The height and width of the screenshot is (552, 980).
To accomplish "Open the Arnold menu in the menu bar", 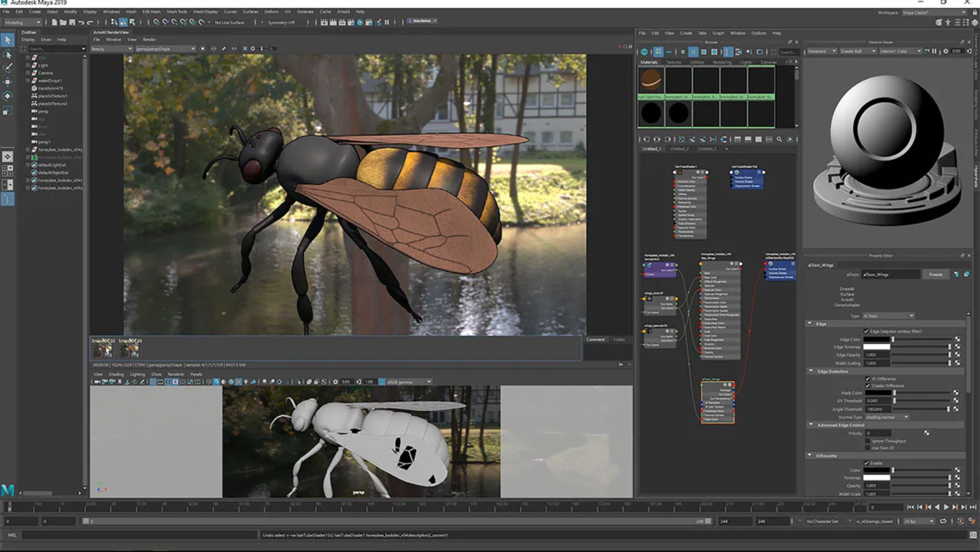I will (x=343, y=11).
